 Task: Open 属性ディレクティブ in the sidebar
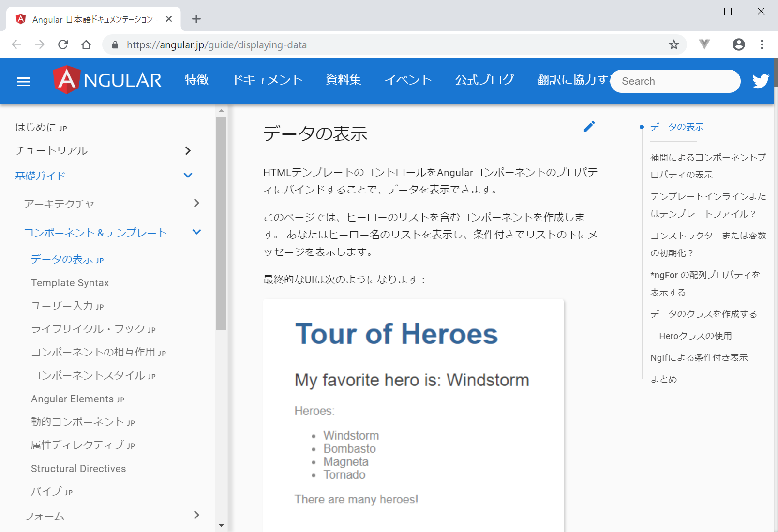click(x=83, y=445)
